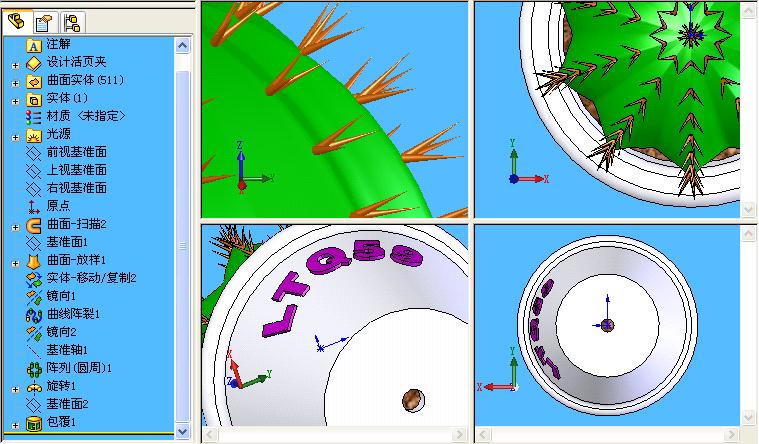
Task: Click the feature tree scrollbar thumb
Action: (182, 246)
